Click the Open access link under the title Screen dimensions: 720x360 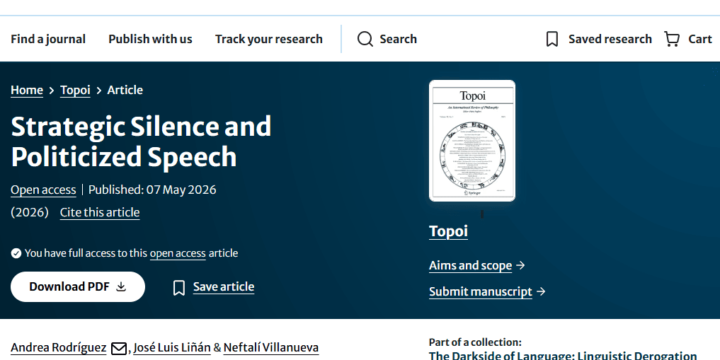point(43,190)
